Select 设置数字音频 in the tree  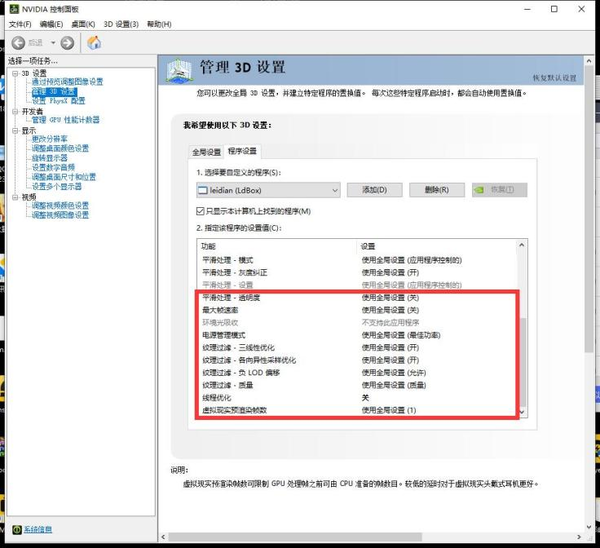point(53,168)
